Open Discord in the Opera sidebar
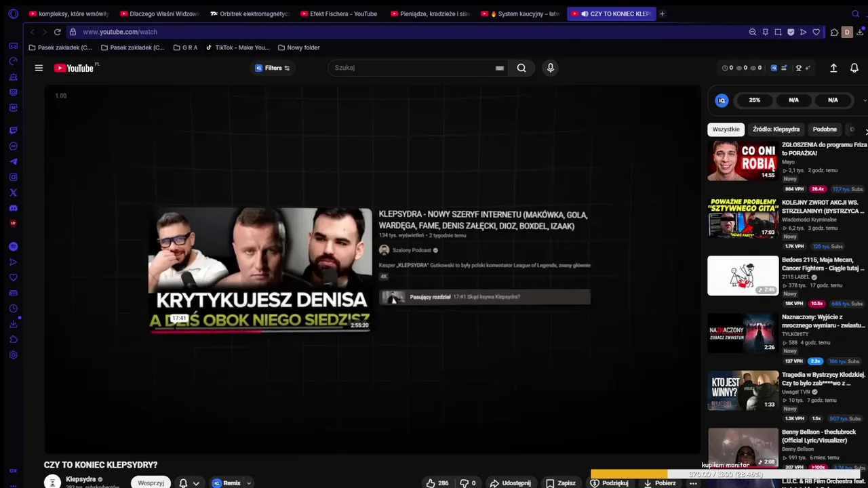This screenshot has height=488, width=868. coord(13,208)
